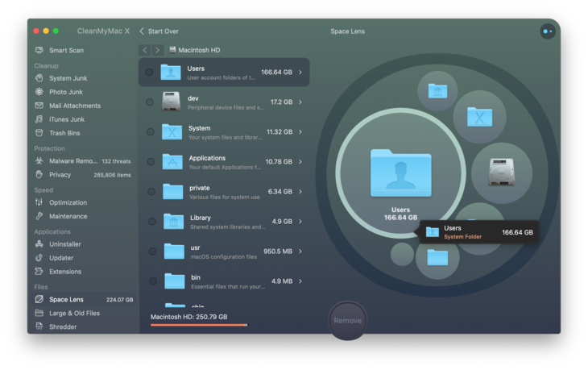Click "132 threats" label
The height and width of the screenshot is (370, 588).
tap(116, 161)
